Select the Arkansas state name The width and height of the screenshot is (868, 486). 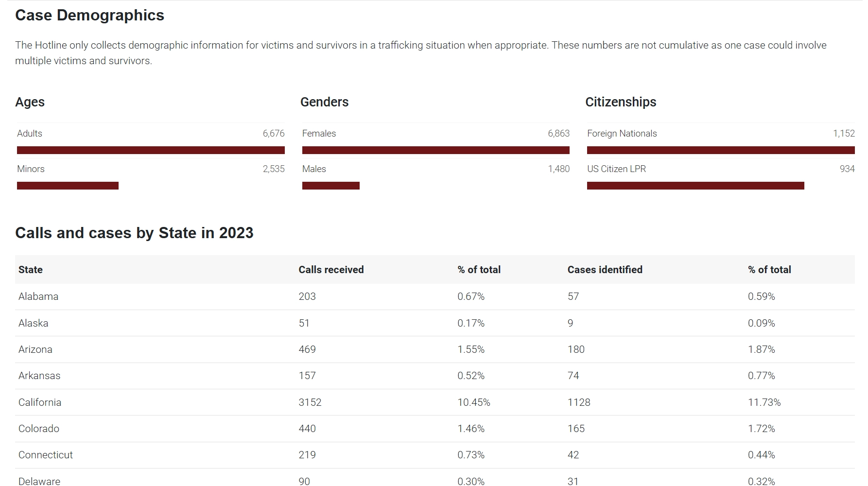pos(39,376)
